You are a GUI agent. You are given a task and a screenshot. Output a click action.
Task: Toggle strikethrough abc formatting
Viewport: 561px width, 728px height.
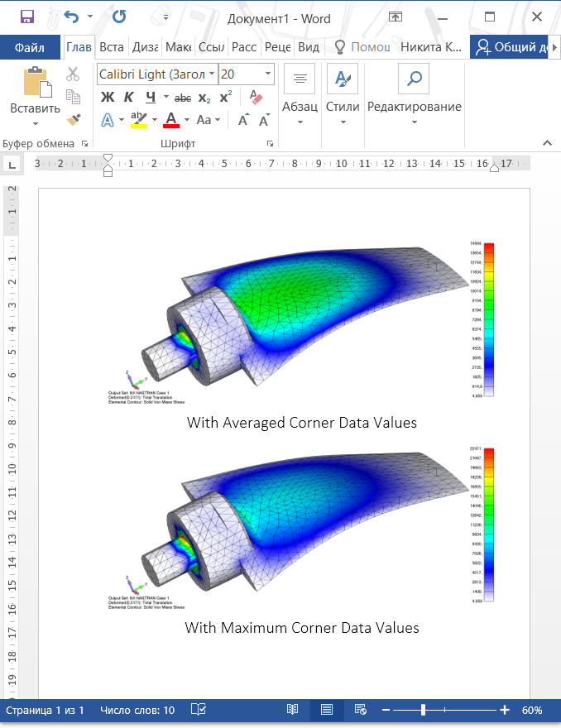[x=183, y=98]
